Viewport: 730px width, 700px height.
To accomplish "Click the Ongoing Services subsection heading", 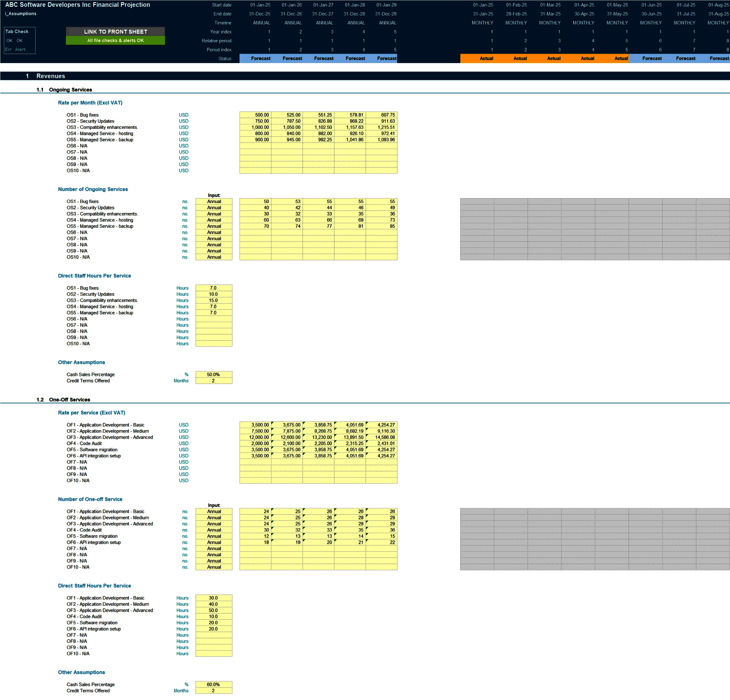I will [x=70, y=90].
